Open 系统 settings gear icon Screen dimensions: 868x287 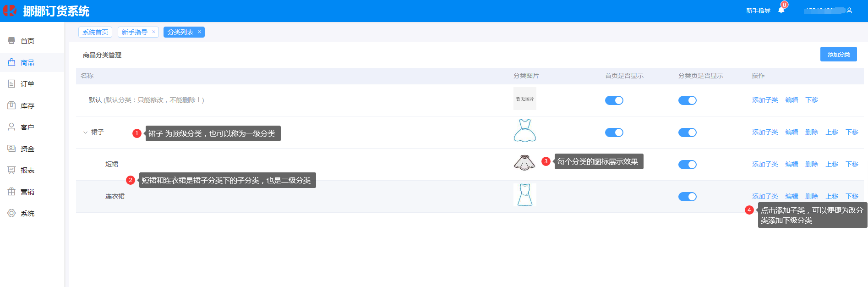[x=11, y=213]
